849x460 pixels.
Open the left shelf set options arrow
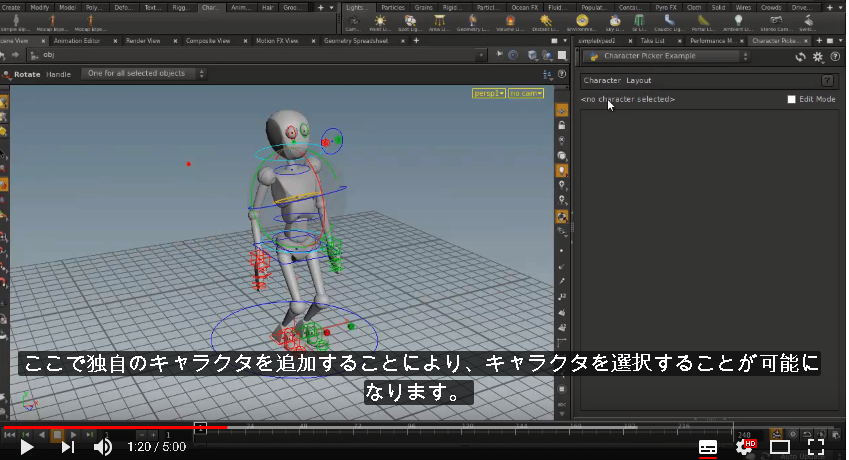331,8
